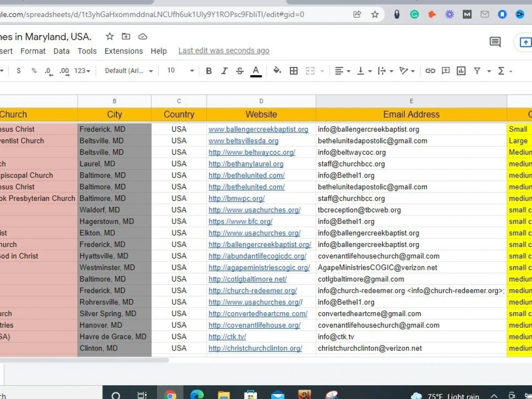Viewport: 532px width, 399px height.
Task: Open vertical align options
Action: 364,71
